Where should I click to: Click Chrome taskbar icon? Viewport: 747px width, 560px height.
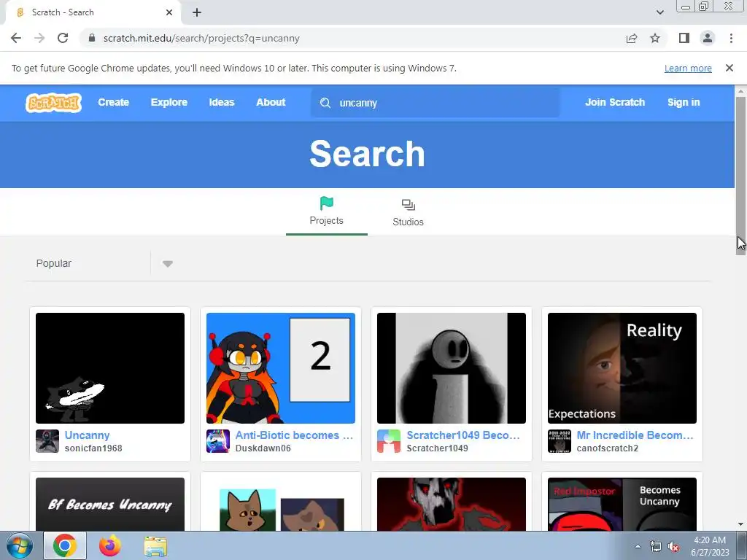click(x=65, y=545)
